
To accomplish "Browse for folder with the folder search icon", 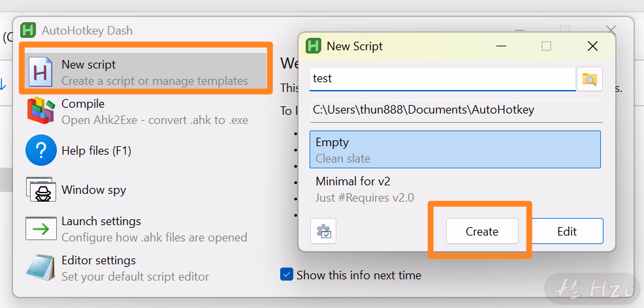I will pyautogui.click(x=590, y=79).
